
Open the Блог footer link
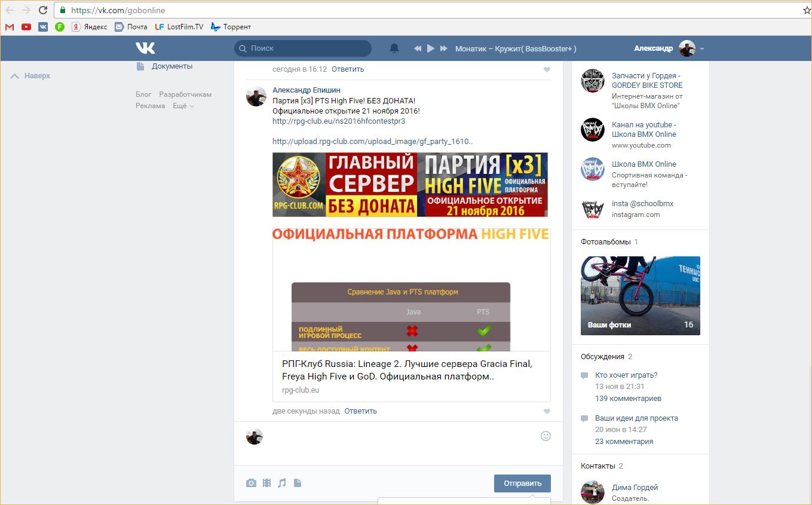(143, 94)
